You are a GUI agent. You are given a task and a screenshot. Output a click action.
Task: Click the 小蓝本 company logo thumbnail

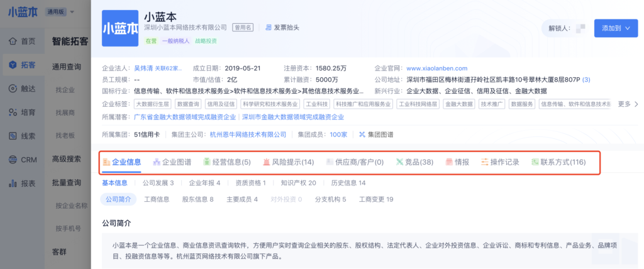121,27
